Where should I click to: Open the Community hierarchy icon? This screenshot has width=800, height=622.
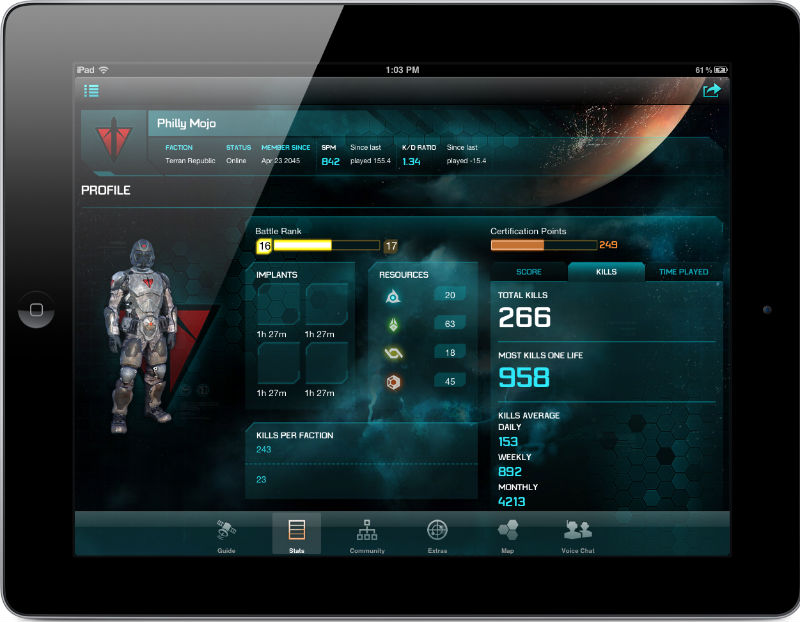367,530
